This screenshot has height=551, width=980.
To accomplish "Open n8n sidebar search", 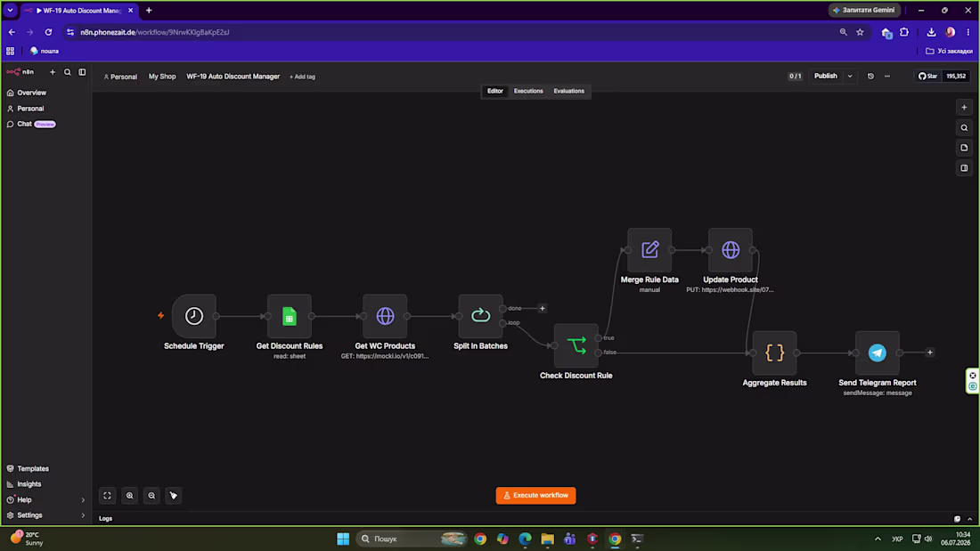I will (68, 72).
